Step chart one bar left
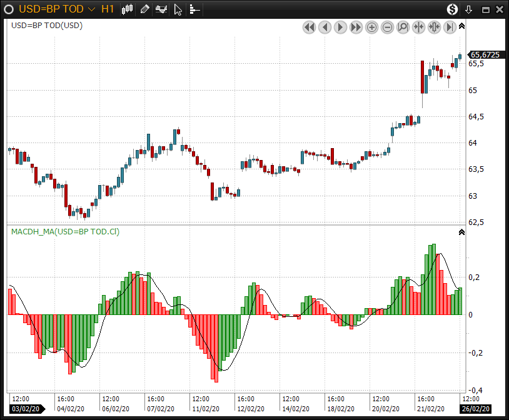The height and width of the screenshot is (420, 509). (x=325, y=27)
